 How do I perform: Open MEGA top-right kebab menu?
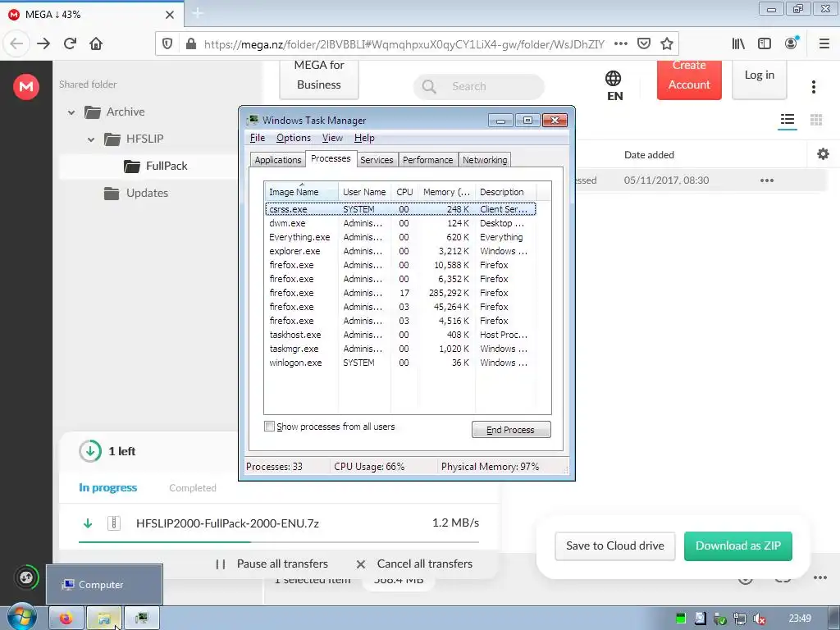coord(814,87)
